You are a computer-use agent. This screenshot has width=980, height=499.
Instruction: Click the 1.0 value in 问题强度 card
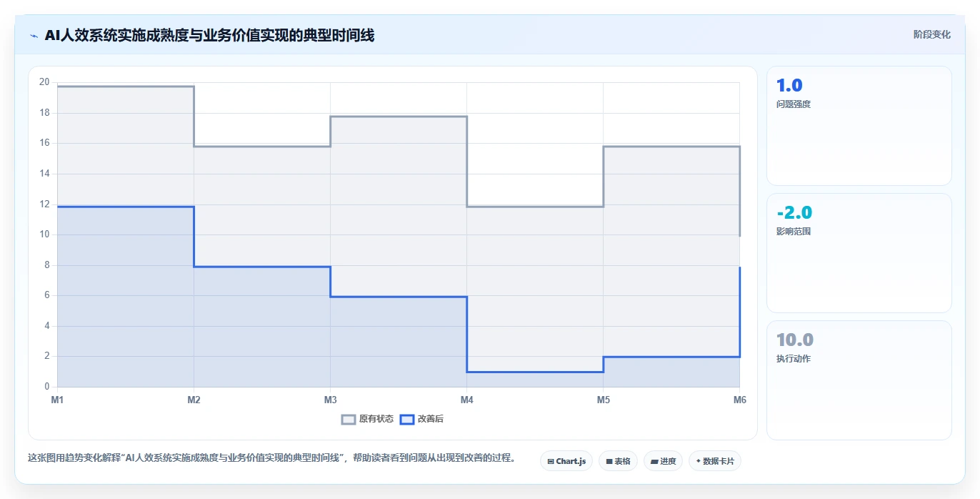(x=789, y=86)
